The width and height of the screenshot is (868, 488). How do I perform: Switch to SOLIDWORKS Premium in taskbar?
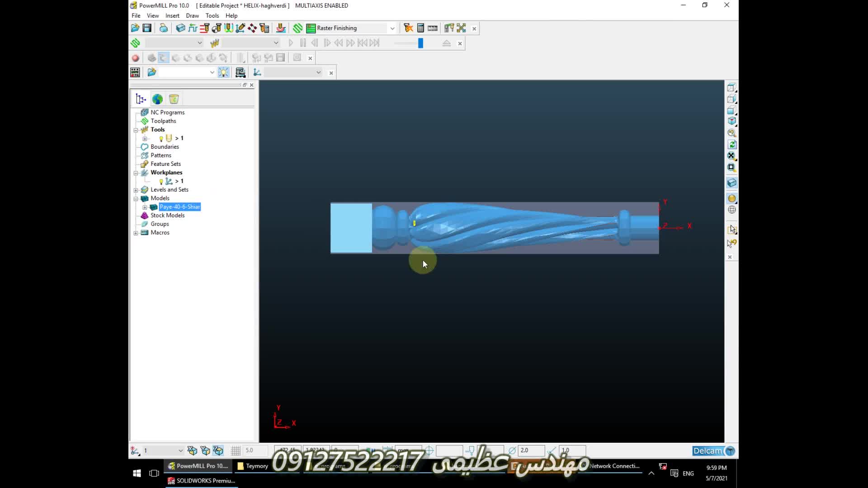click(201, 481)
